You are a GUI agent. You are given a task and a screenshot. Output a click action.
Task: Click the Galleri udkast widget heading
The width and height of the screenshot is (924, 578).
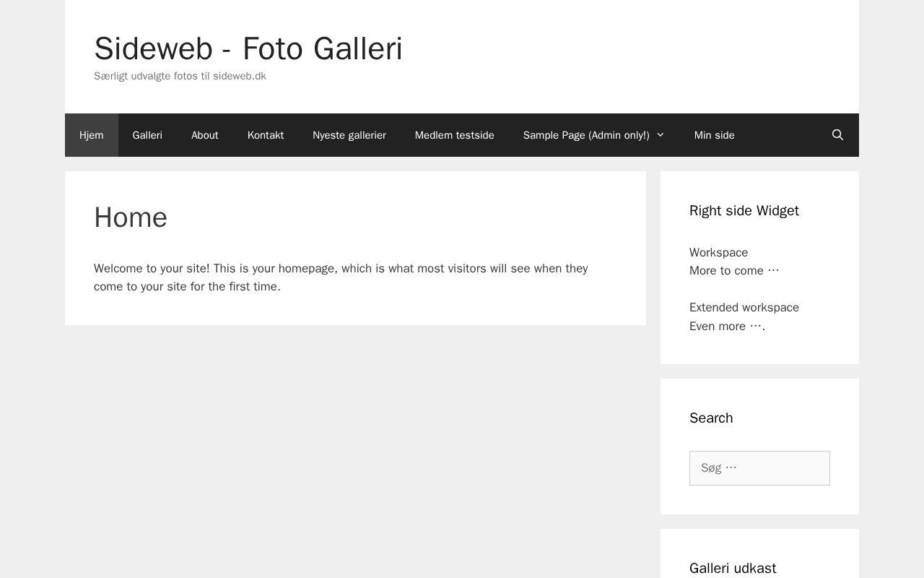[733, 569]
